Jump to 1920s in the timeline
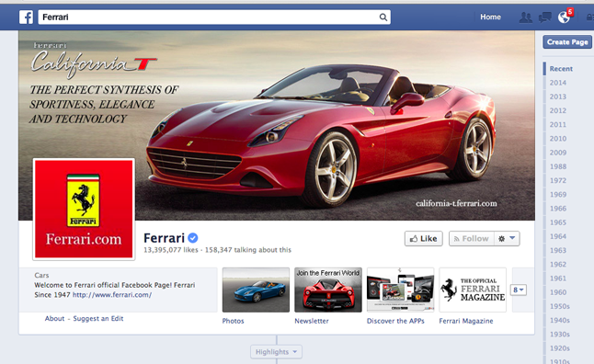 tap(560, 348)
